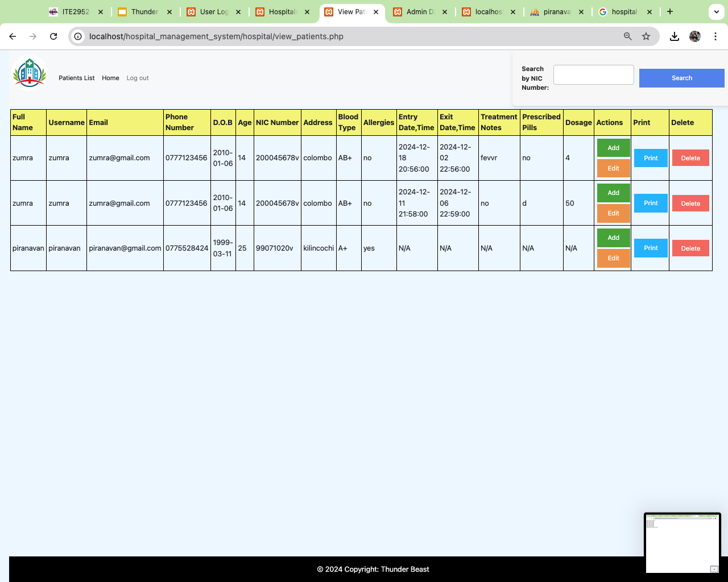The height and width of the screenshot is (582, 728).
Task: Open Chrome three-dot menu
Action: click(x=715, y=36)
